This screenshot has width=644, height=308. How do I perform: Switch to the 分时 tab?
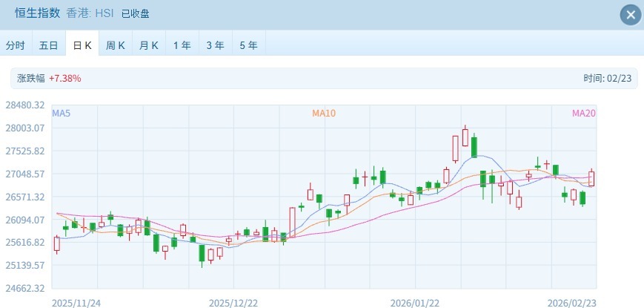(x=16, y=45)
